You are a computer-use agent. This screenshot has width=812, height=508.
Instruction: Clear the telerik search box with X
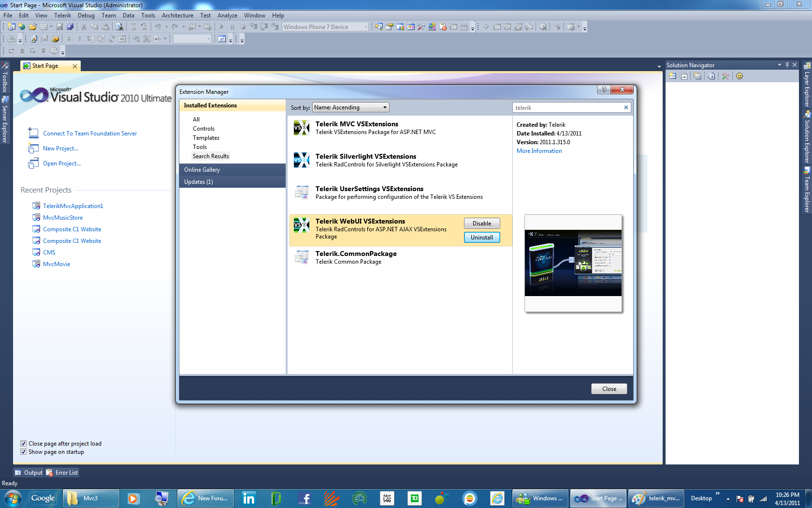click(x=626, y=107)
